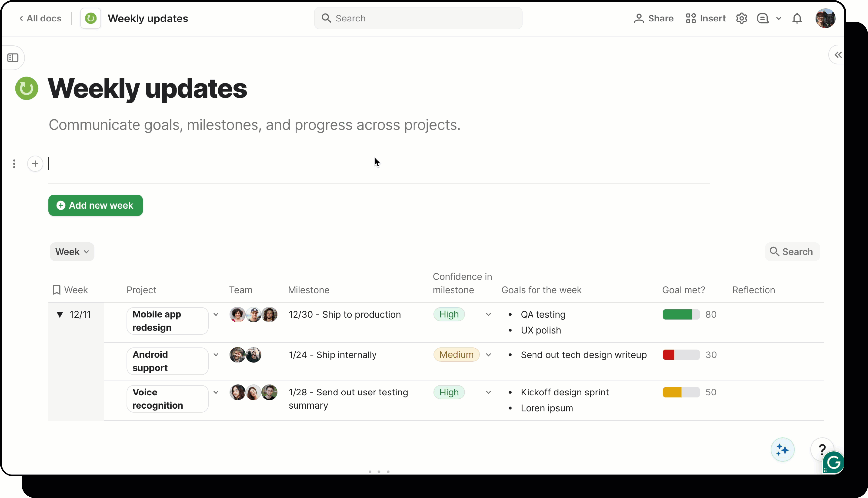Viewport: 868px width, 498px height.
Task: Click the Goal met slider showing 80
Action: pos(681,315)
